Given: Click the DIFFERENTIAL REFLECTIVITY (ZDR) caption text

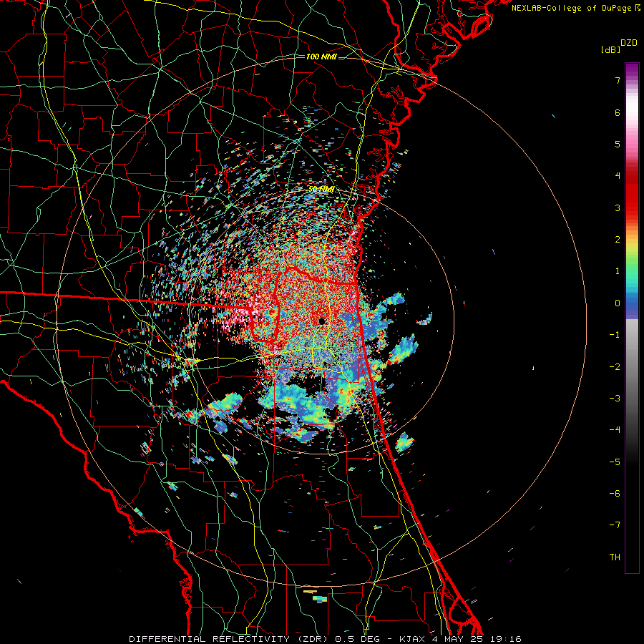Looking at the screenshot, I should coord(230,639).
